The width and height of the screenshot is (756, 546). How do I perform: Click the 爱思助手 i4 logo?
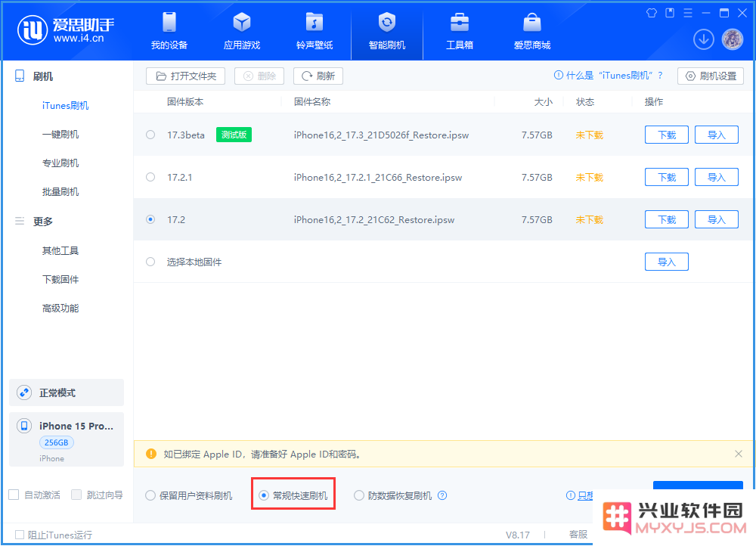(x=66, y=30)
